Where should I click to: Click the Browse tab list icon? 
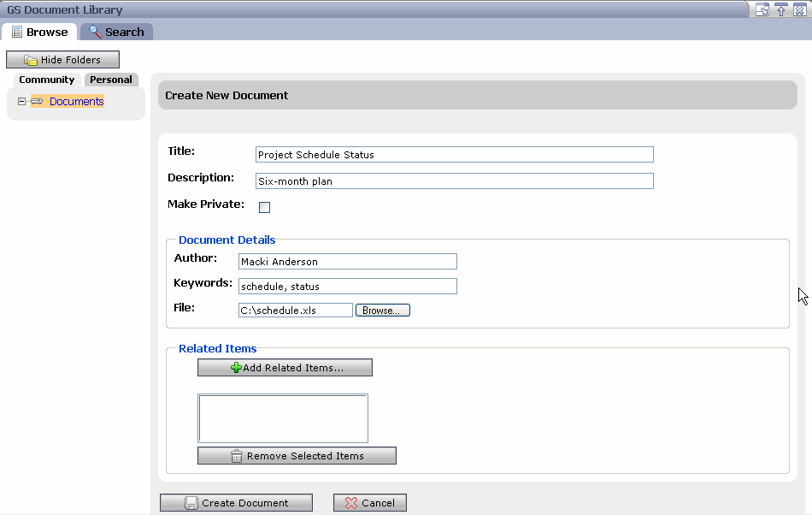pyautogui.click(x=17, y=33)
